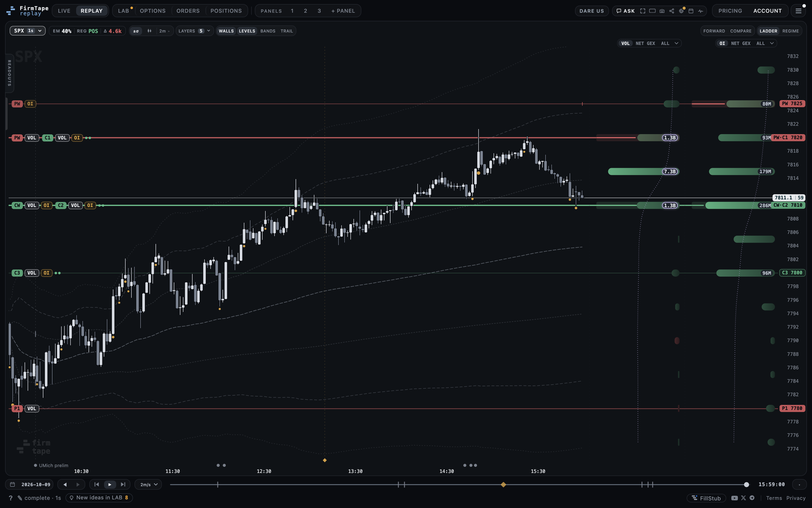The image size is (812, 508).
Task: Jump to start of replay session
Action: pos(97,484)
